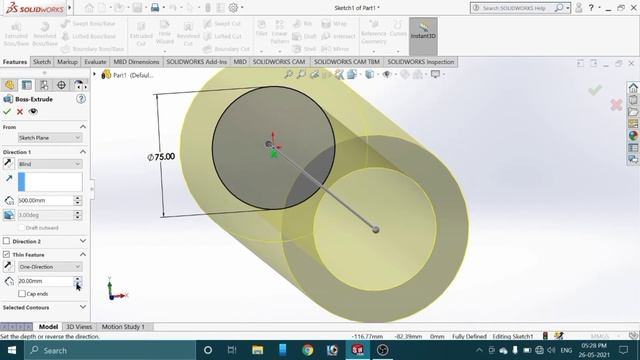The image size is (640, 360).
Task: Open the ConfigurationManager tab icon
Action: [44, 85]
